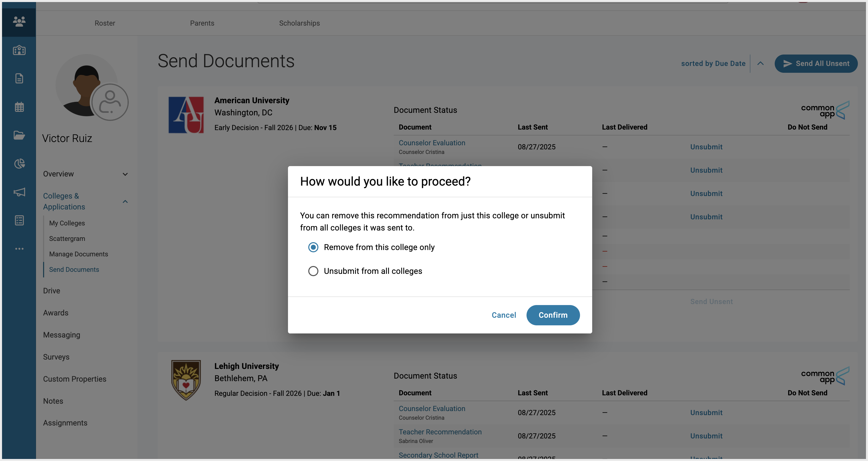Open Lehigh Secondary School Report link

coord(438,455)
